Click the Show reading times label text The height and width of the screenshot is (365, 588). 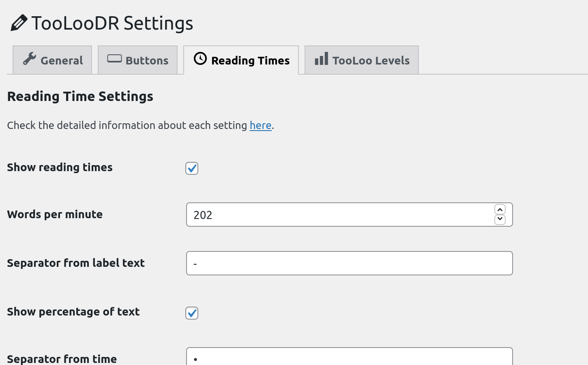pyautogui.click(x=60, y=167)
